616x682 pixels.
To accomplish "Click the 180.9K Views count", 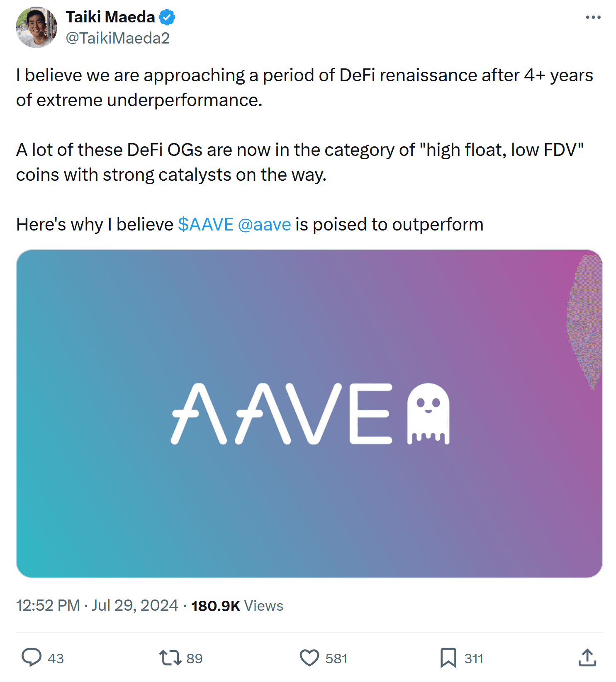I will [237, 606].
